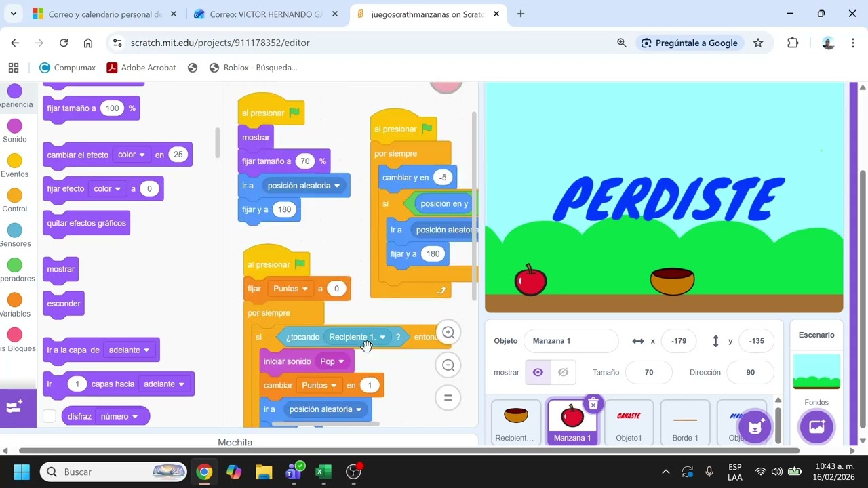868x488 pixels.
Task: Open the Pop sound dropdown
Action: (x=332, y=361)
